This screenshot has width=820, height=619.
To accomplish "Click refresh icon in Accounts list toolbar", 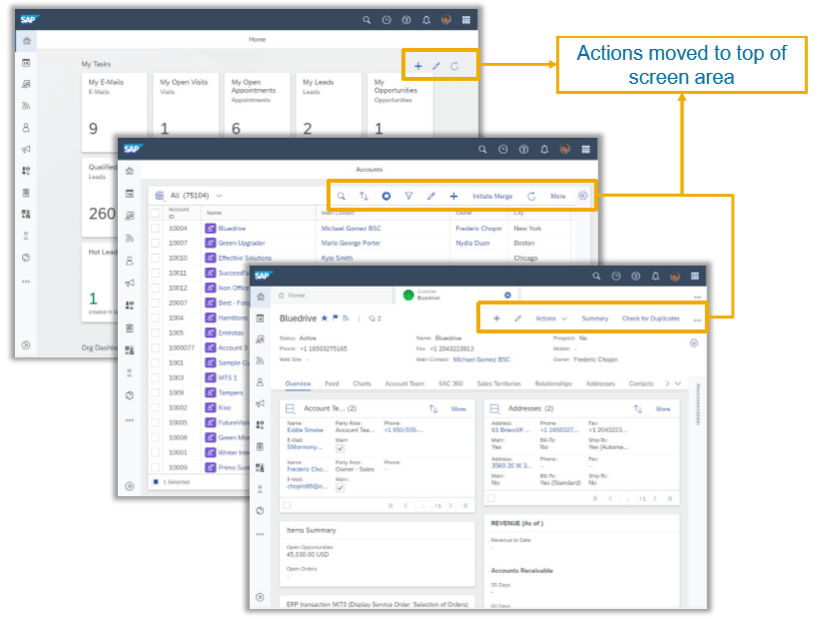I will 531,196.
